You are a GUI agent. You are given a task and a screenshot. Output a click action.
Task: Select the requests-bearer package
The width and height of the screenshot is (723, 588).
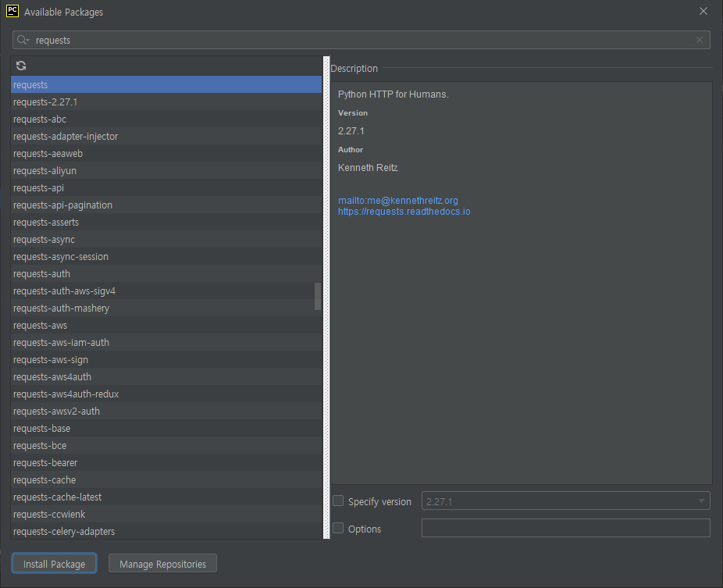[x=166, y=462]
